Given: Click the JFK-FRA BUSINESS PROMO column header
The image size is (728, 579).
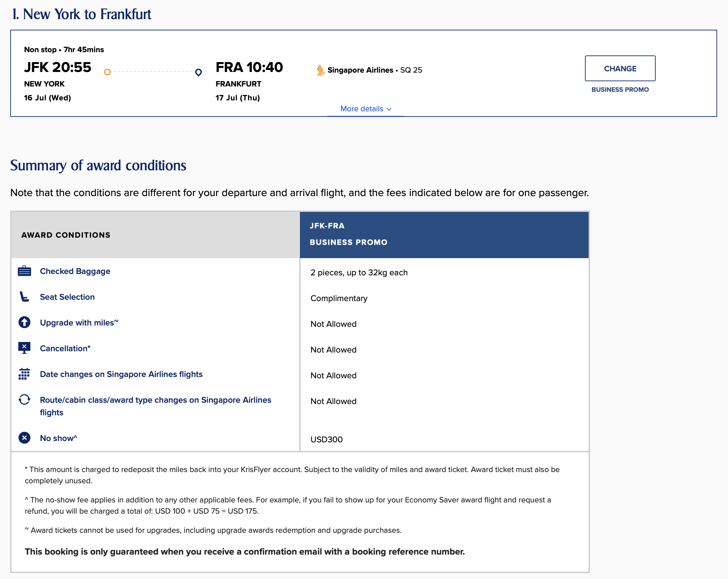Looking at the screenshot, I should tap(444, 234).
